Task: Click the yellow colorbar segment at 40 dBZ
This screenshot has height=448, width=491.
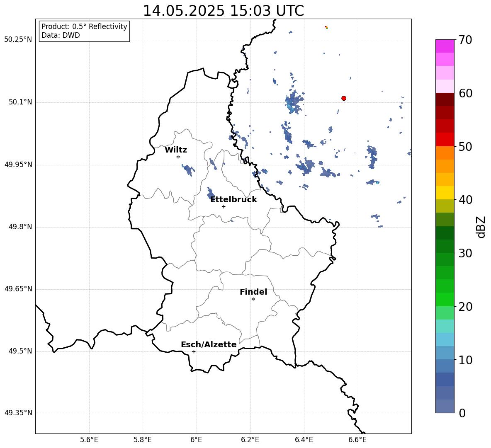Action: [x=445, y=192]
